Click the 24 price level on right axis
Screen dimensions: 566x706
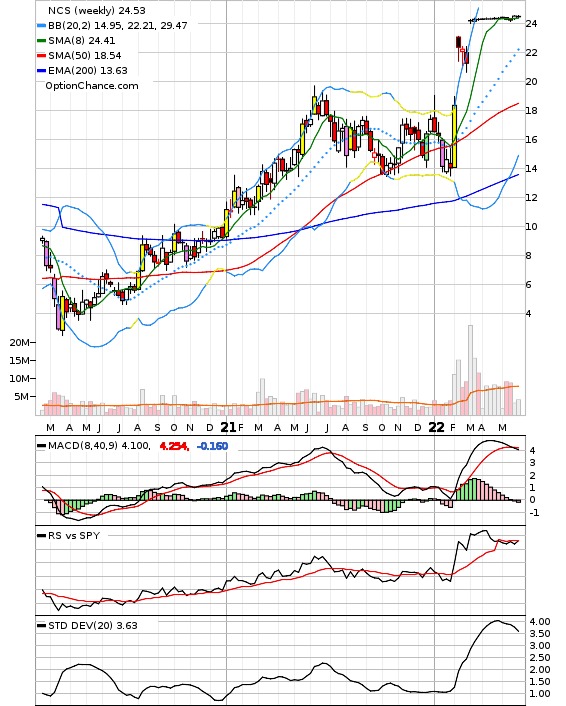[532, 23]
